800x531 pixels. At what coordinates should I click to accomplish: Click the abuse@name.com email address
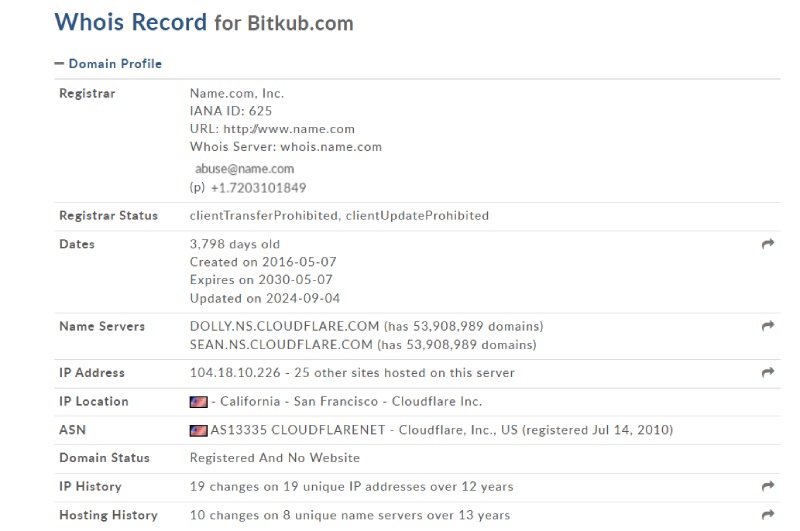[244, 169]
